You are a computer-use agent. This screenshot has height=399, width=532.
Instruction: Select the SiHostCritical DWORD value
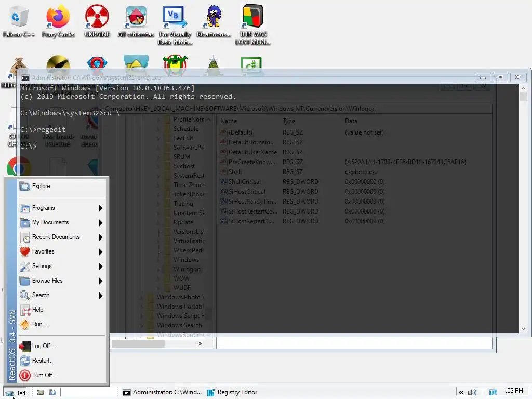coord(247,191)
